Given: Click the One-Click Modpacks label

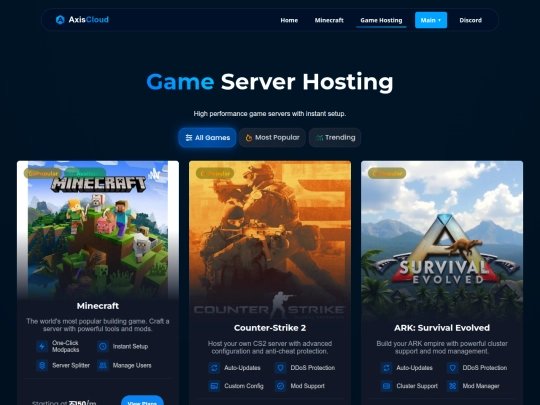Looking at the screenshot, I should tap(65, 346).
